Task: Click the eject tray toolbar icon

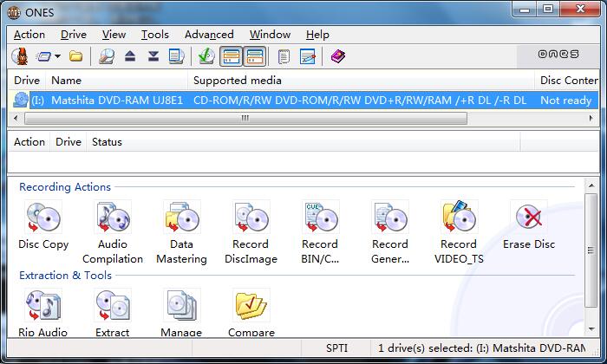Action: (x=130, y=57)
